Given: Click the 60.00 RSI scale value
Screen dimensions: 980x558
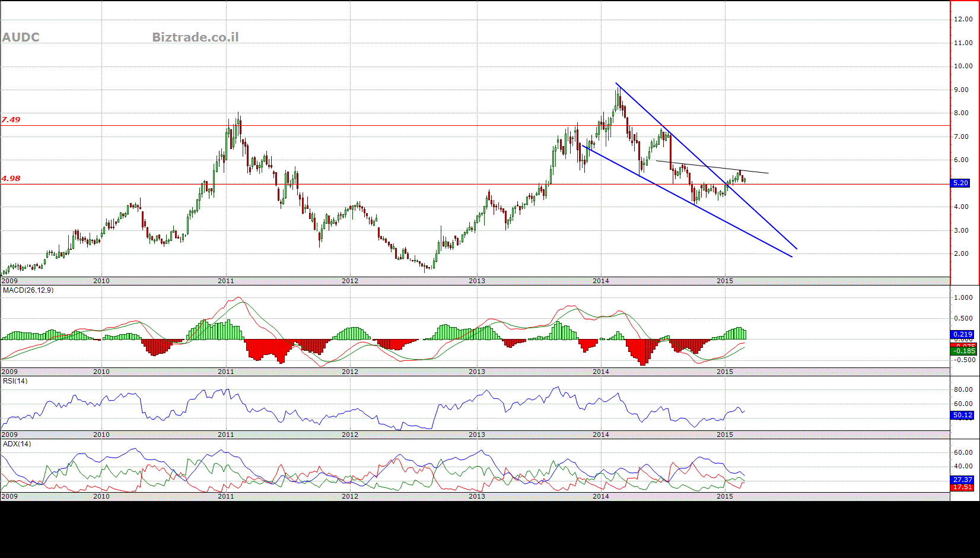Looking at the screenshot, I should [x=963, y=404].
